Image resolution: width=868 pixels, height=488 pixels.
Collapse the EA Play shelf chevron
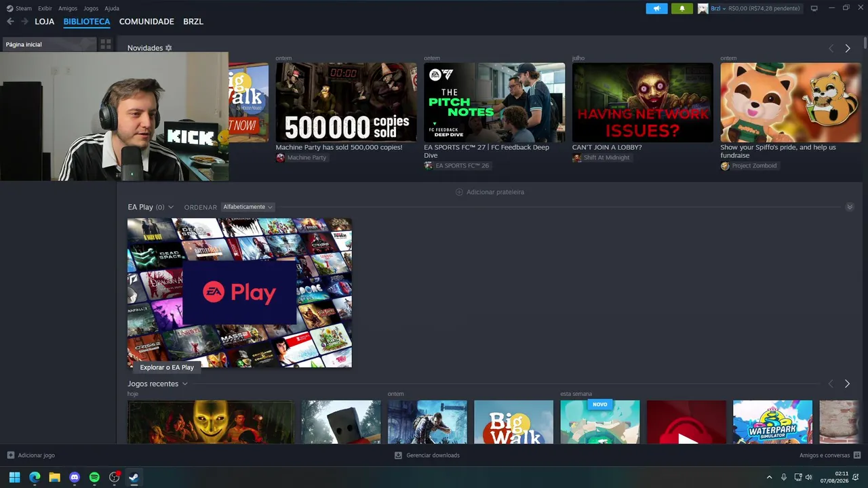pos(850,207)
